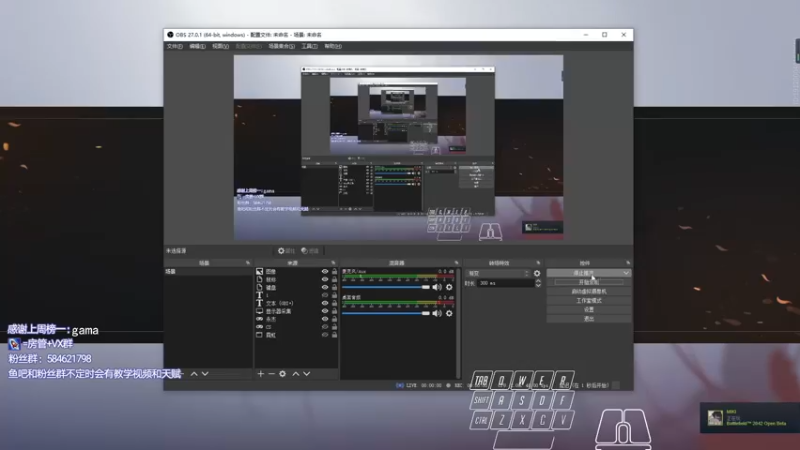The height and width of the screenshot is (450, 800).
Task: Show the hidden cs source
Action: 324,327
